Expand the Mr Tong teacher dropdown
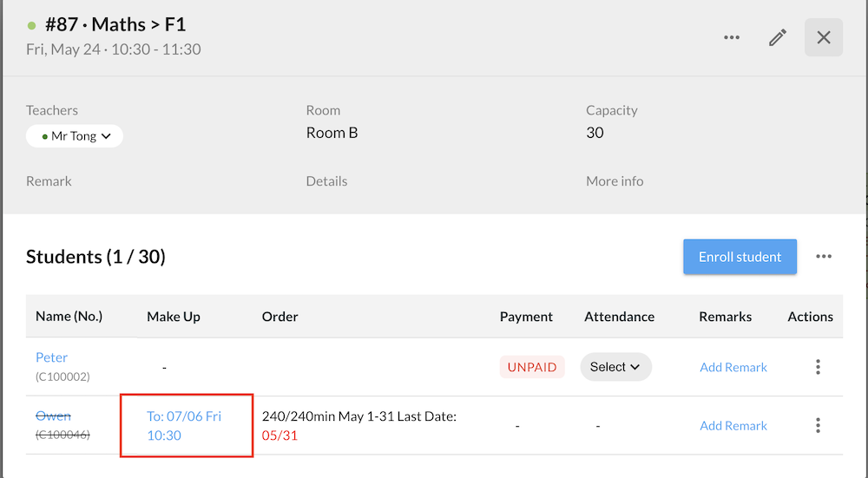This screenshot has width=868, height=478. [x=75, y=136]
